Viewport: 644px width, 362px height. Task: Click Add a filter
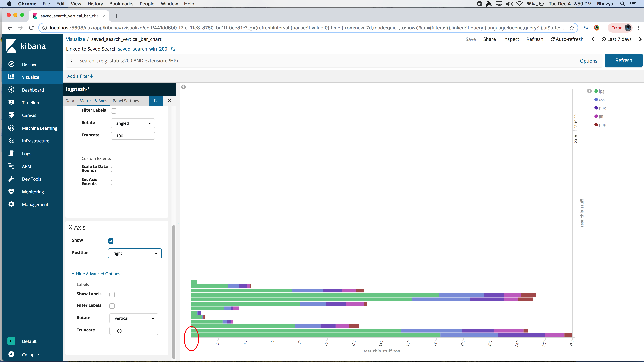tap(80, 76)
